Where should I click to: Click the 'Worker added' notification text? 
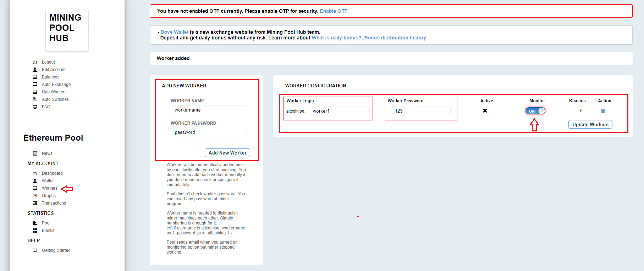(x=173, y=58)
